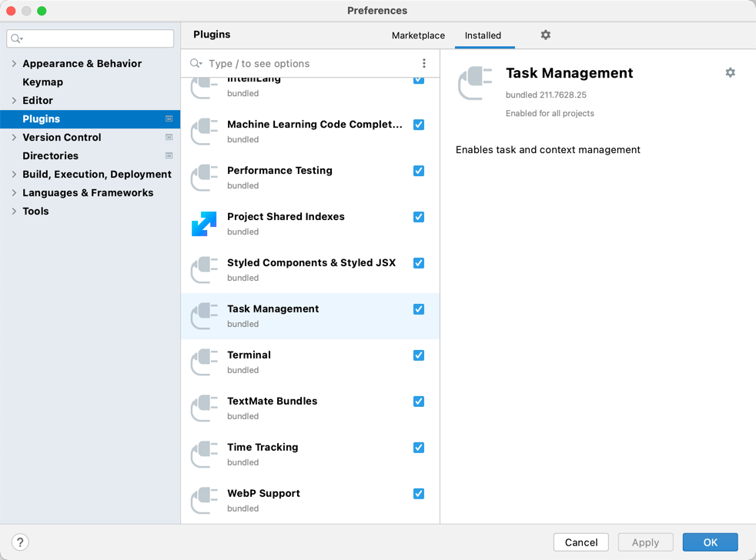
Task: Select the Installed tab
Action: pos(484,35)
